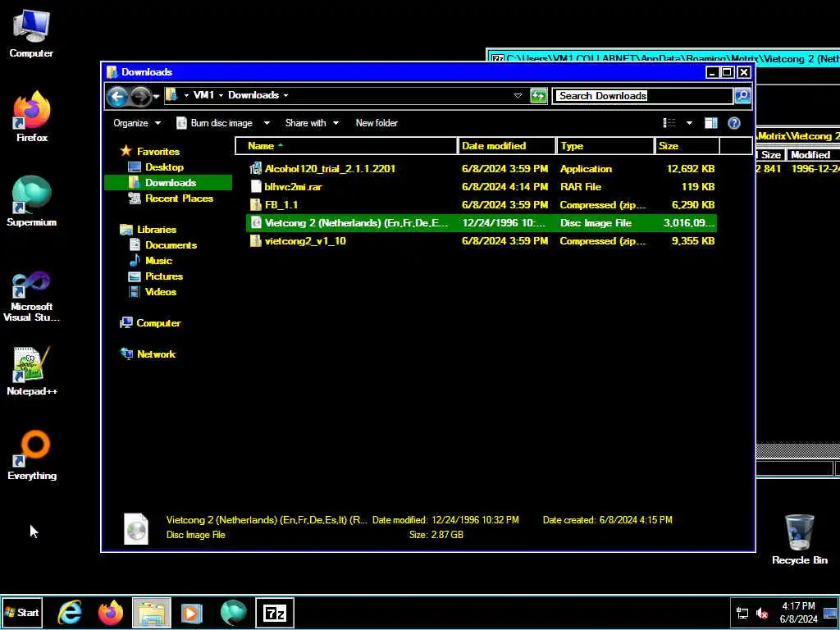This screenshot has width=840, height=630.
Task: Refresh the Downloads folder view
Action: 538,96
